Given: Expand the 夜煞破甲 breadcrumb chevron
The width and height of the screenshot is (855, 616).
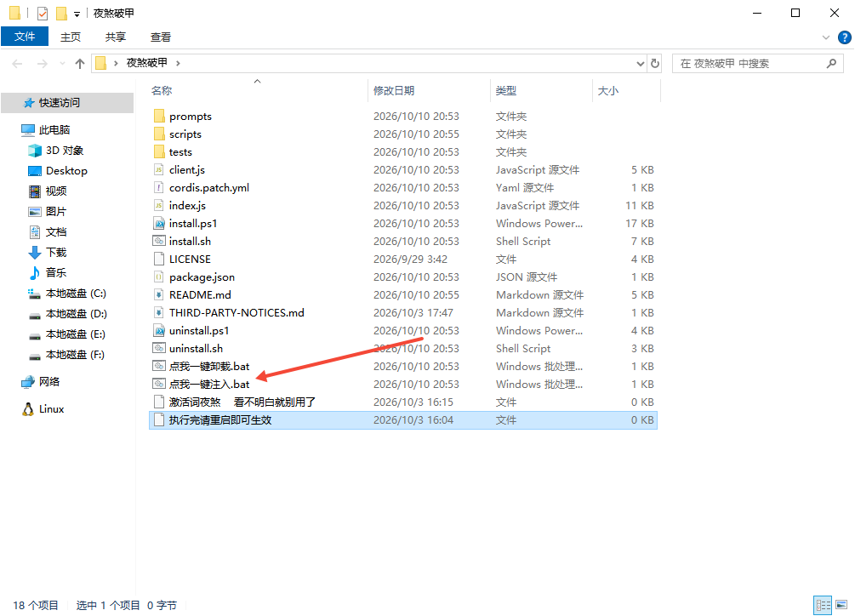Looking at the screenshot, I should point(178,63).
